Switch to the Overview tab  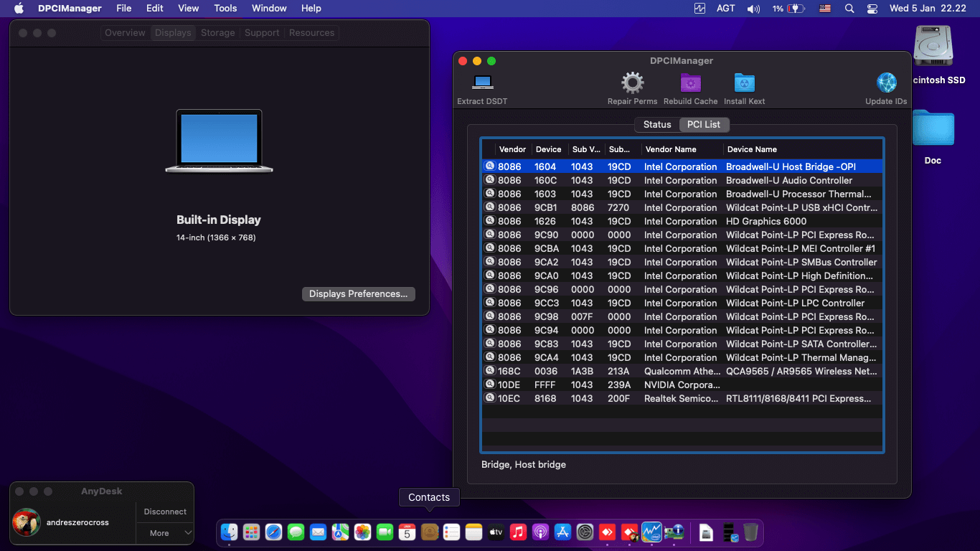pyautogui.click(x=125, y=33)
